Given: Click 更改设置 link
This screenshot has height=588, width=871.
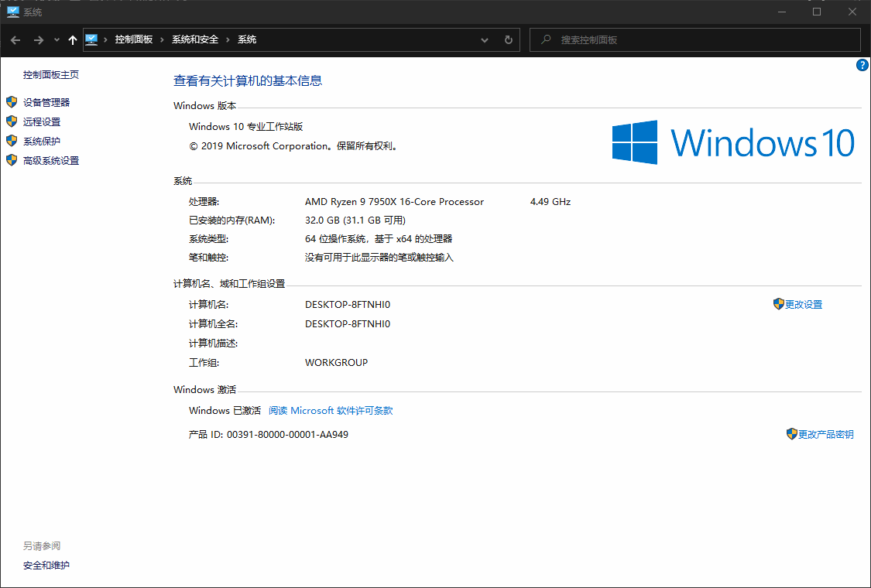Looking at the screenshot, I should click(804, 304).
